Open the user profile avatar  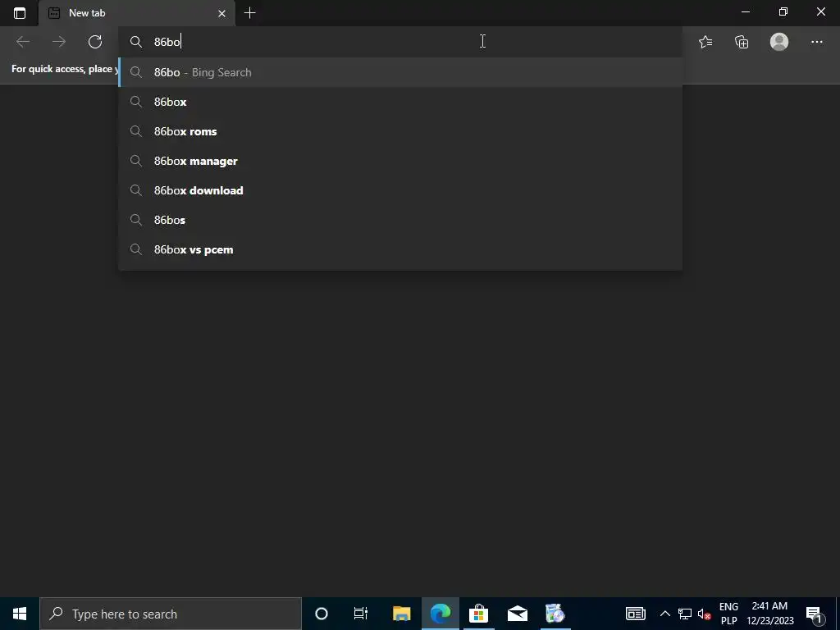click(779, 42)
